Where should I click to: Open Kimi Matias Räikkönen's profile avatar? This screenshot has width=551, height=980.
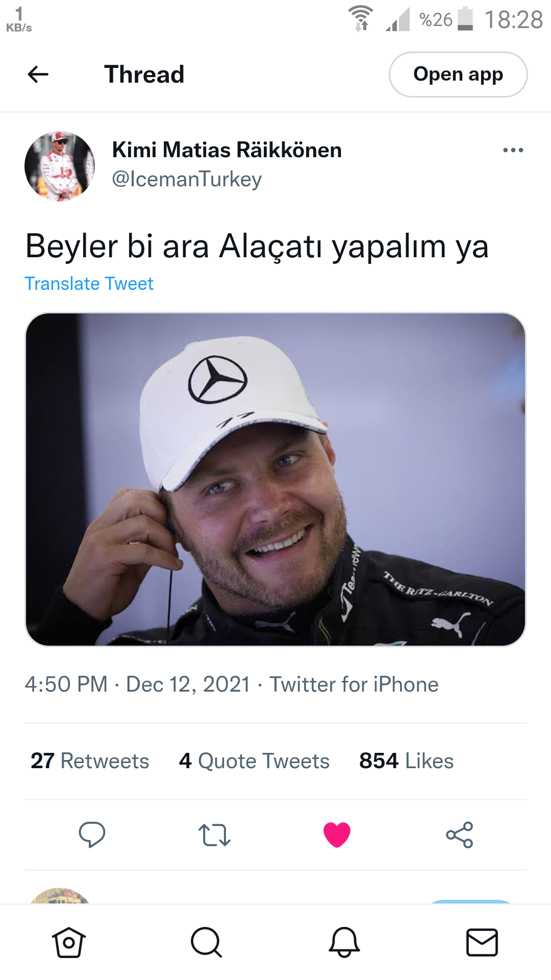point(60,166)
